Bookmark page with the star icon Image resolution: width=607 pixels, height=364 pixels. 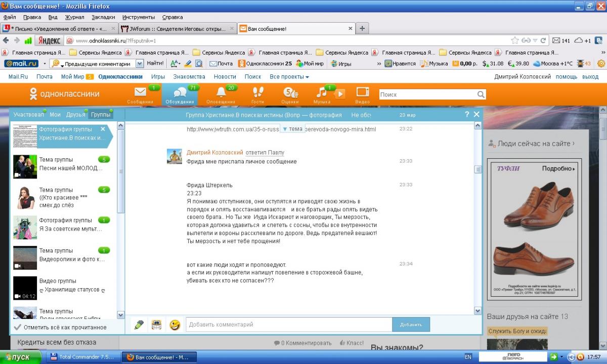point(515,40)
